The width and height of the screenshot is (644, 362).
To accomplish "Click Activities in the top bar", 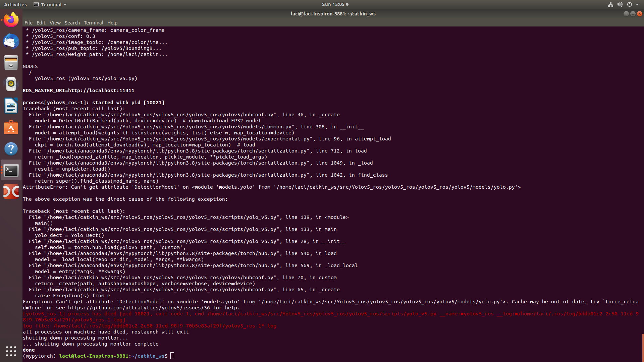I will pos(15,4).
